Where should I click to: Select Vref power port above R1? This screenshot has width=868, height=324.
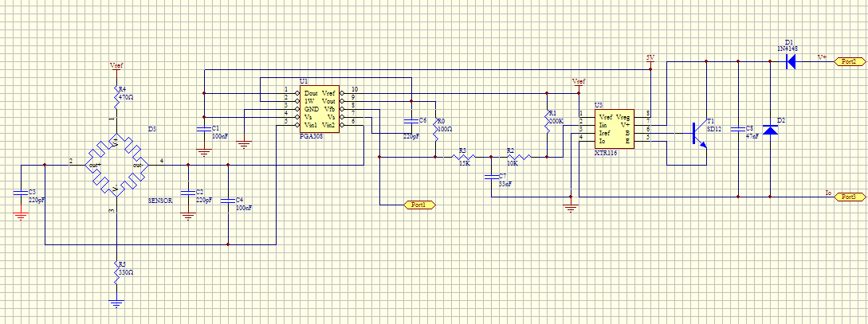[579, 84]
